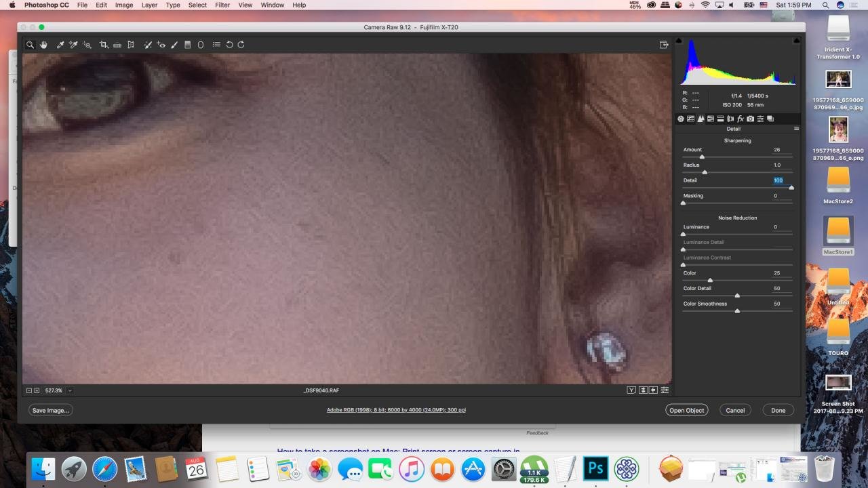Viewport: 868px width, 488px height.
Task: Click the Open Object button
Action: click(686, 410)
